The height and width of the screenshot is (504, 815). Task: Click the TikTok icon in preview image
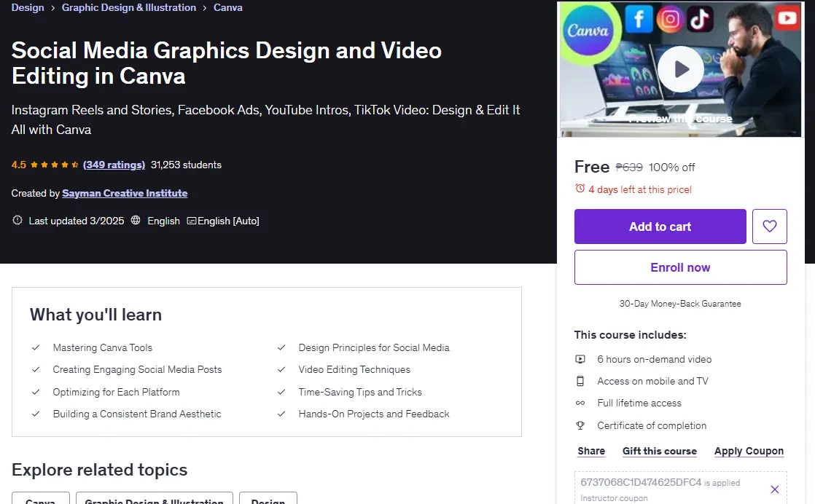pyautogui.click(x=700, y=19)
